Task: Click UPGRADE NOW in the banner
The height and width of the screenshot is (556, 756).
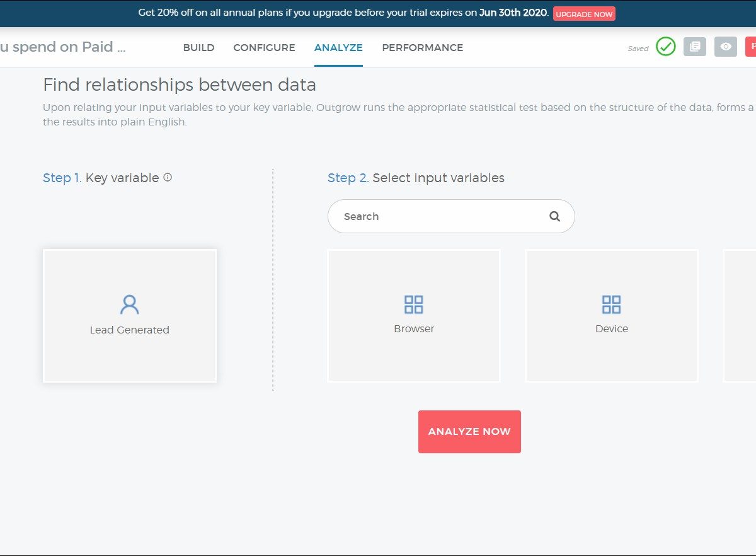Action: tap(584, 14)
